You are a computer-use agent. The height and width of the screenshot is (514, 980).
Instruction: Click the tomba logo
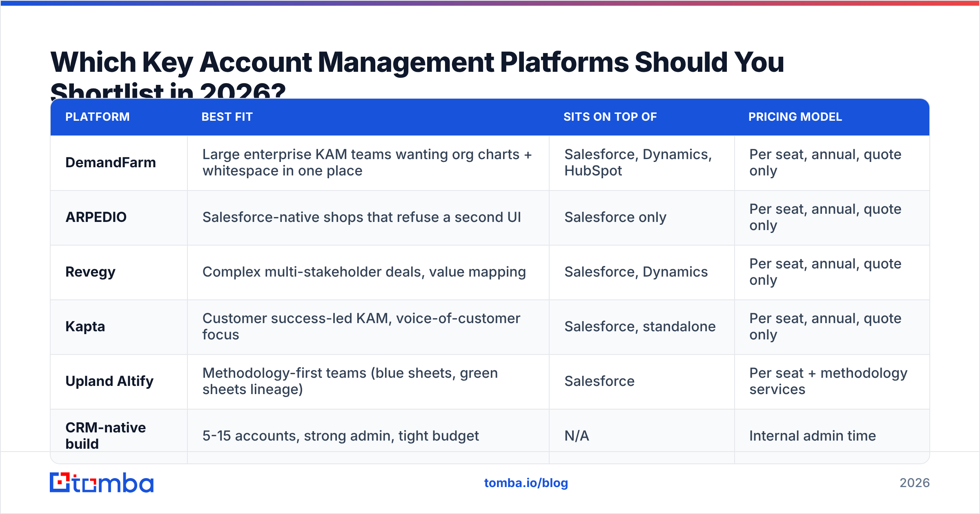[x=102, y=483]
